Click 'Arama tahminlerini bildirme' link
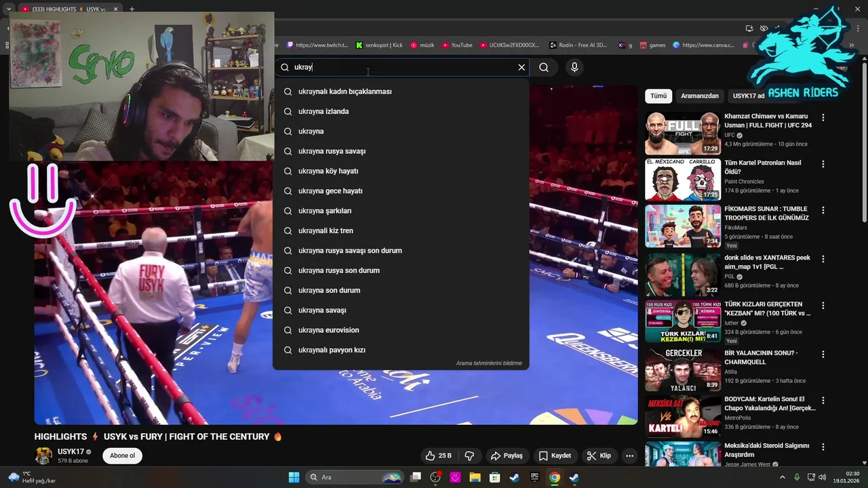868x488 pixels. [x=489, y=363]
